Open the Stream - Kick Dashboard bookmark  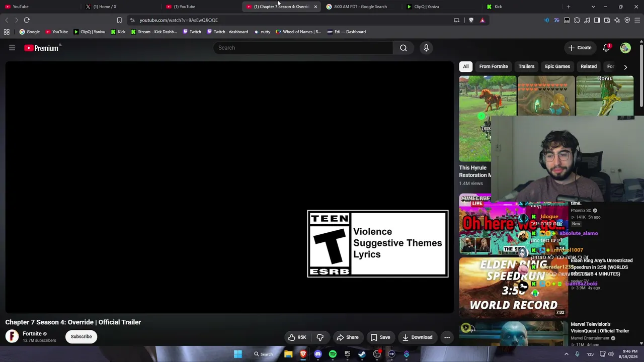point(154,32)
